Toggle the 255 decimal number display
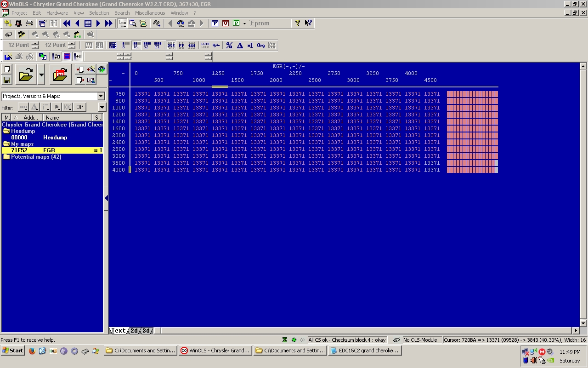588x368 pixels. 171,45
